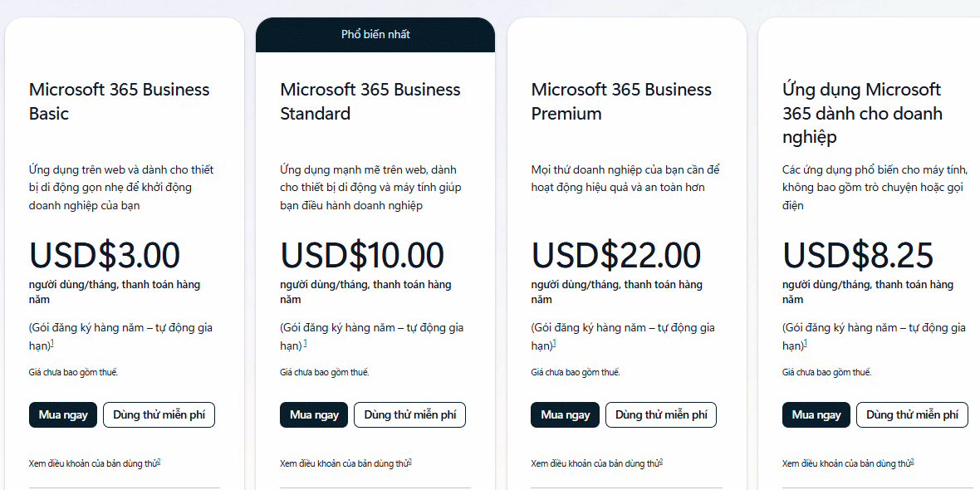Viewport: 980px width, 490px height.
Task: Click the Microsoft 365 Business Premium heading
Action: pos(621,101)
